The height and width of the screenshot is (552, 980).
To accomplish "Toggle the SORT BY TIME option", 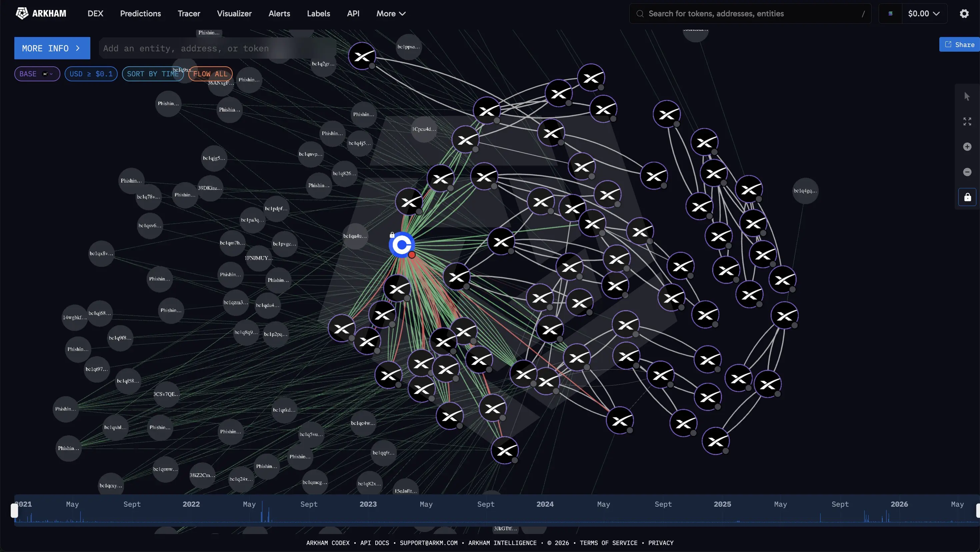I will [153, 74].
